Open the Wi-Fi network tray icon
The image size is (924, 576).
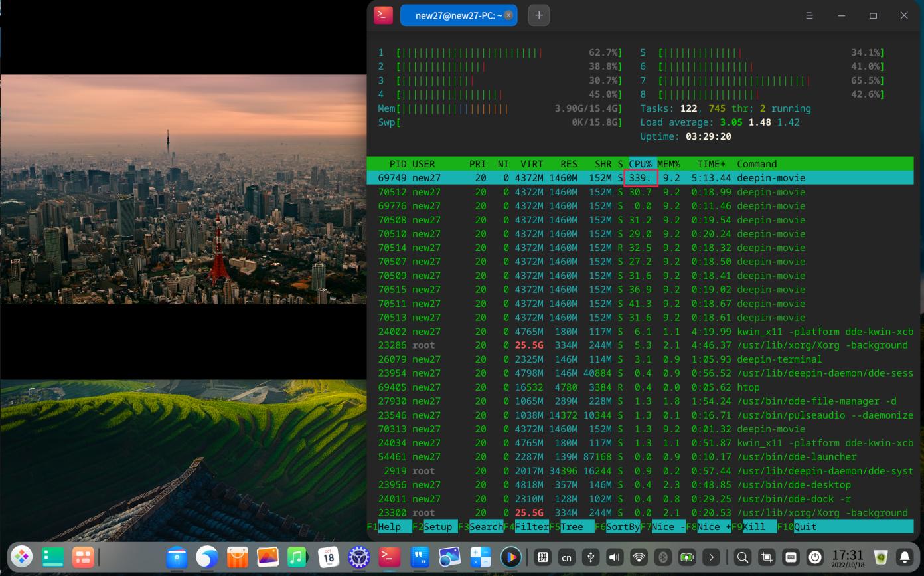pyautogui.click(x=639, y=557)
